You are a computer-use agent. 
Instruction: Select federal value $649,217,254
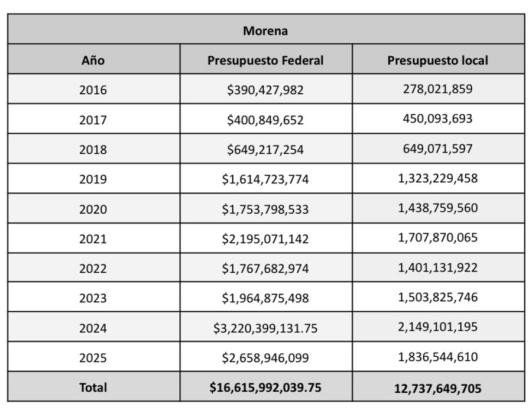pos(265,149)
